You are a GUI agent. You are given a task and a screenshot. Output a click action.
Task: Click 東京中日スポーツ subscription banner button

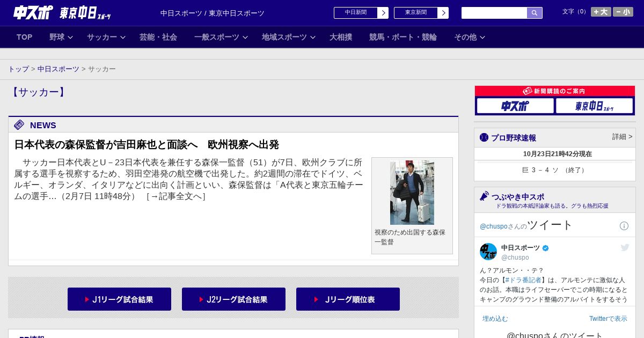594,106
